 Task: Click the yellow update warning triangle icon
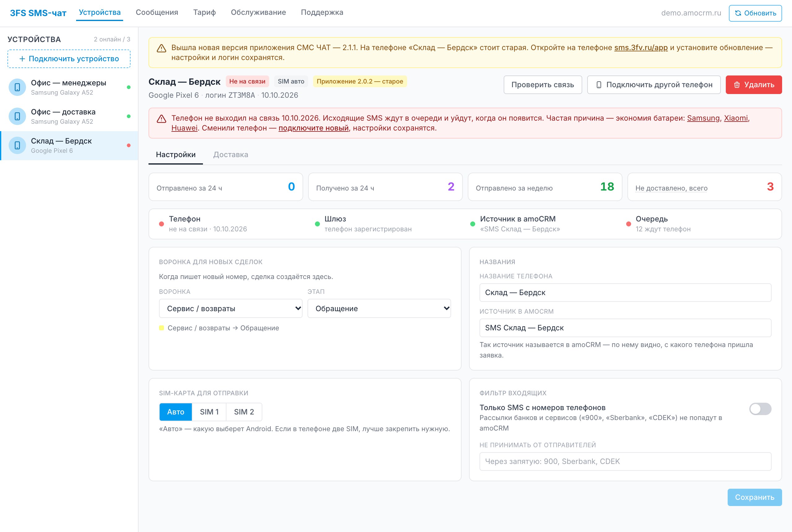click(161, 48)
